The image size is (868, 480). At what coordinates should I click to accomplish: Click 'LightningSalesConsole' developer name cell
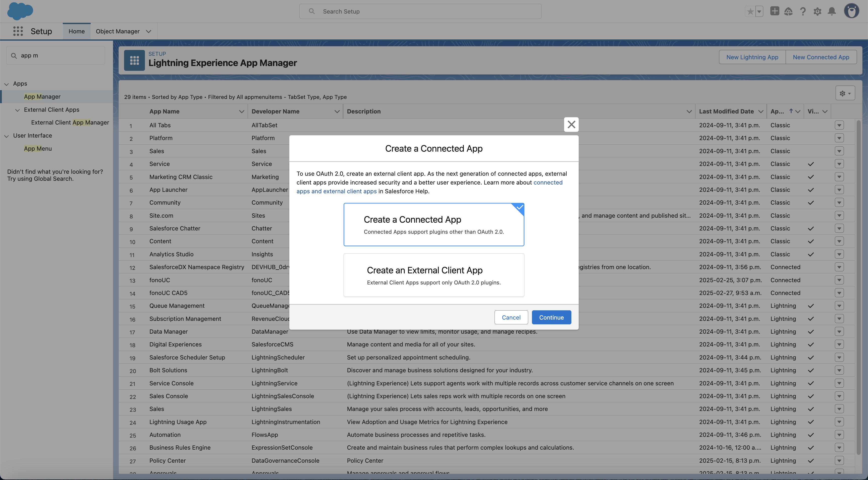click(283, 396)
